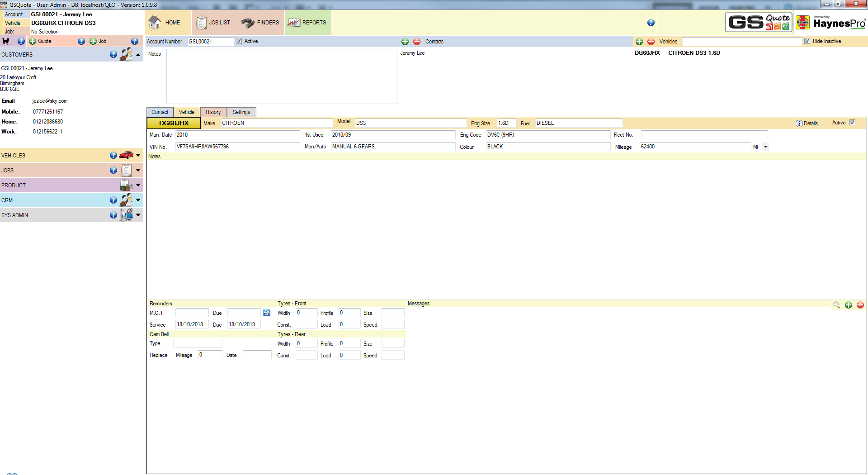
Task: Expand the CRM panel
Action: [138, 200]
